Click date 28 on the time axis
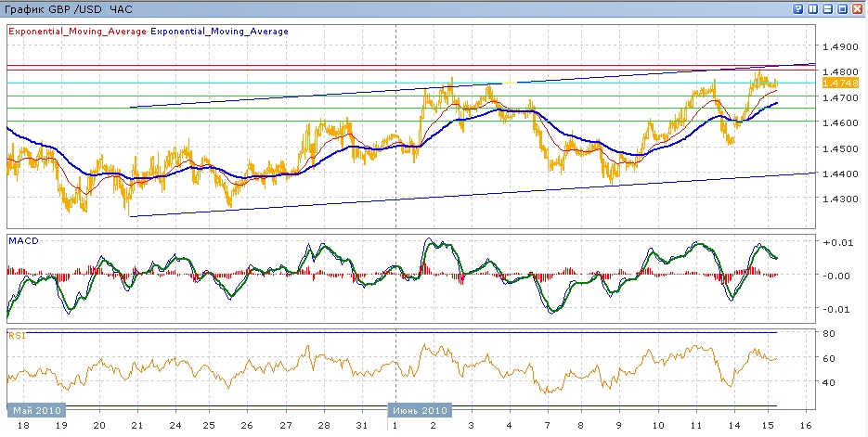Image resolution: width=868 pixels, height=437 pixels. (x=323, y=426)
